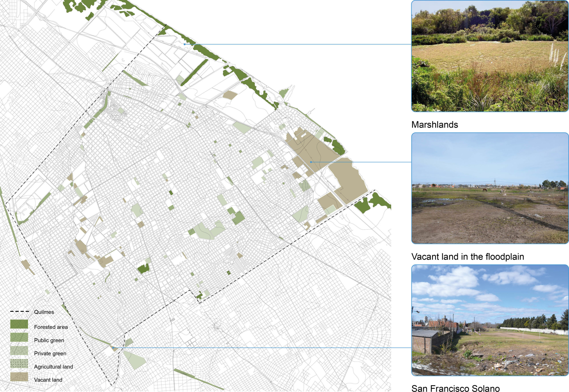Click the San Francisco Solano callout dot on map
This screenshot has width=569, height=392.
[x=113, y=348]
